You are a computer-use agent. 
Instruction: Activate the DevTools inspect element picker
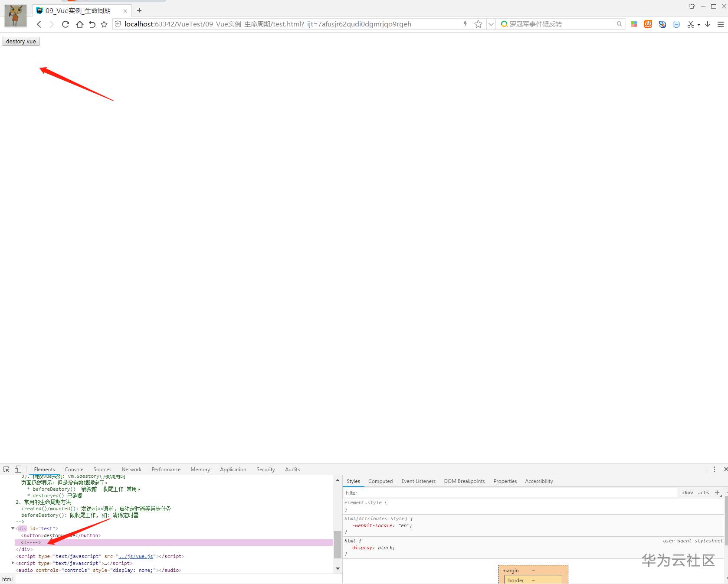(6, 469)
